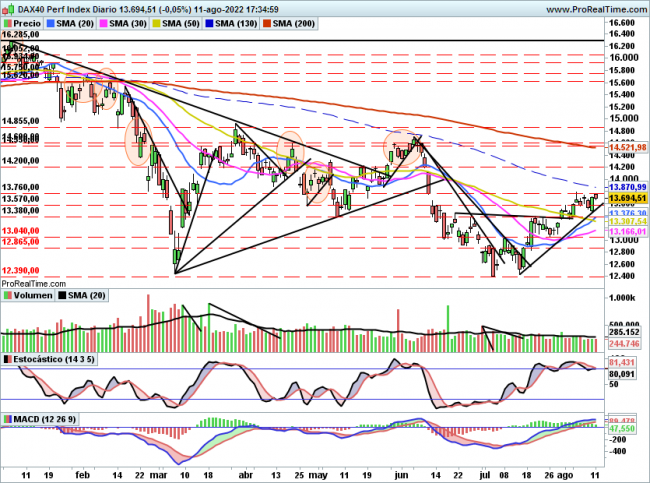Click the 14.855,00 resistance level label
The height and width of the screenshot is (483, 650).
21,121
